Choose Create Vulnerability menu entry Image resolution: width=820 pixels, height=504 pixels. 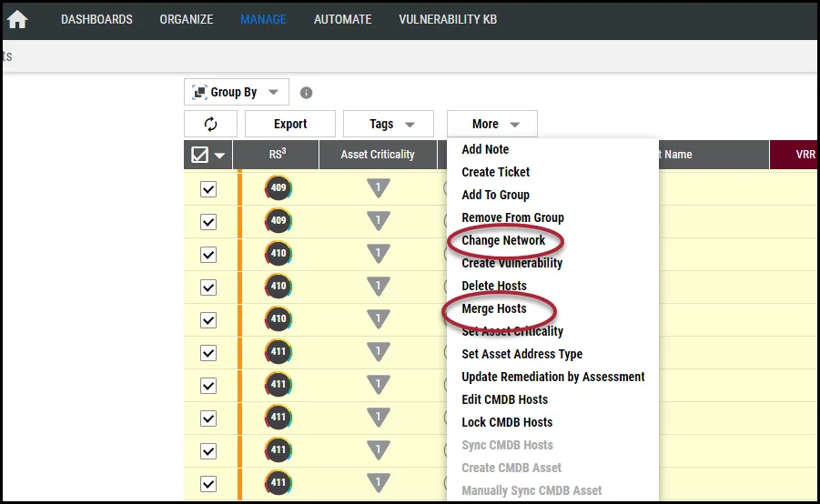512,263
